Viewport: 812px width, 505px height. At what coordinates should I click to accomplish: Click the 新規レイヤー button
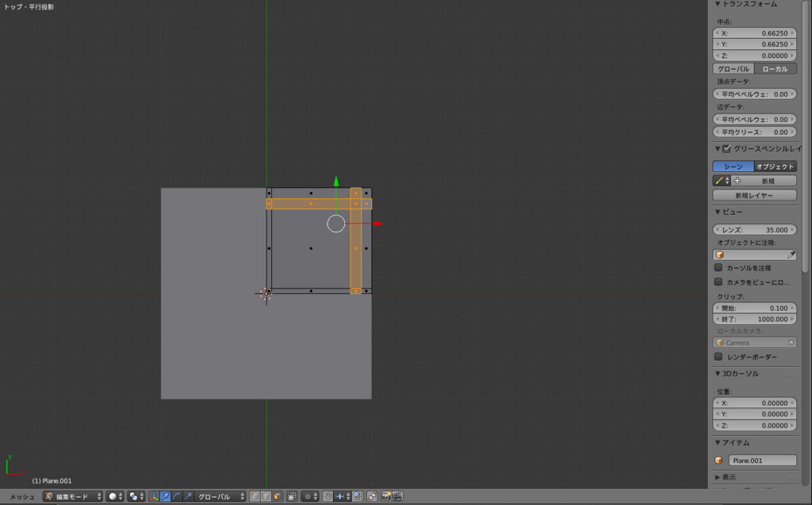click(755, 195)
